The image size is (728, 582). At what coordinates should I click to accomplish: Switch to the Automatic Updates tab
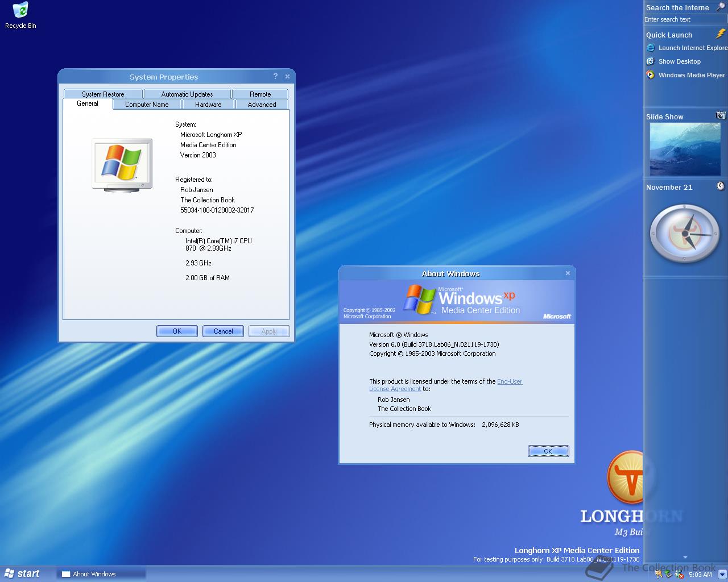(187, 94)
